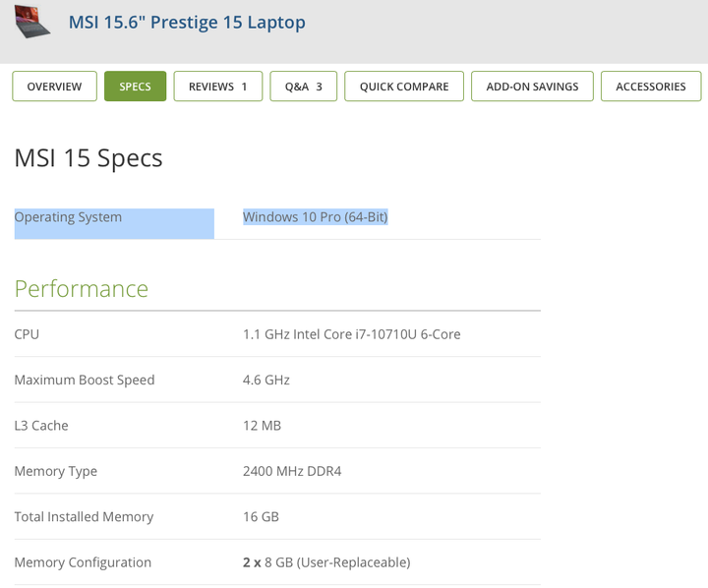View the Add-On Savings tab

tap(532, 87)
